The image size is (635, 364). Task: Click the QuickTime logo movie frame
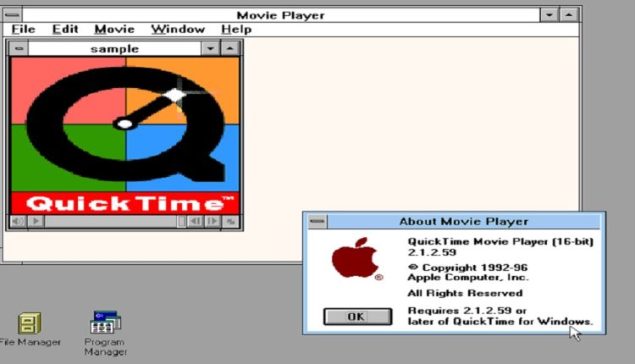pyautogui.click(x=125, y=135)
